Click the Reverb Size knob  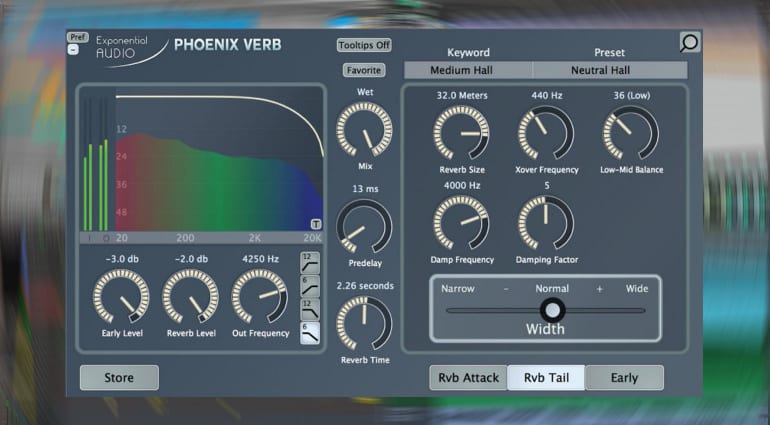[x=461, y=133]
